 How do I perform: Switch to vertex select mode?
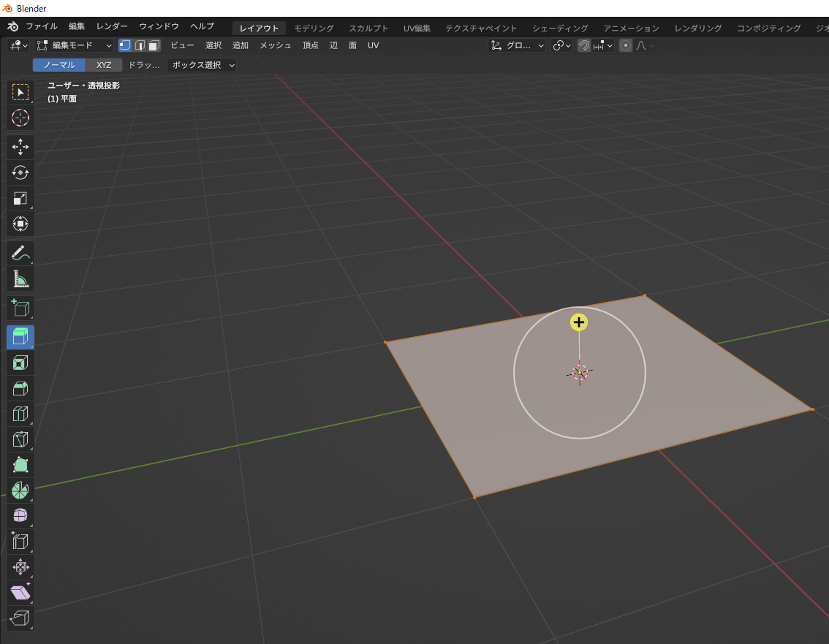(125, 45)
